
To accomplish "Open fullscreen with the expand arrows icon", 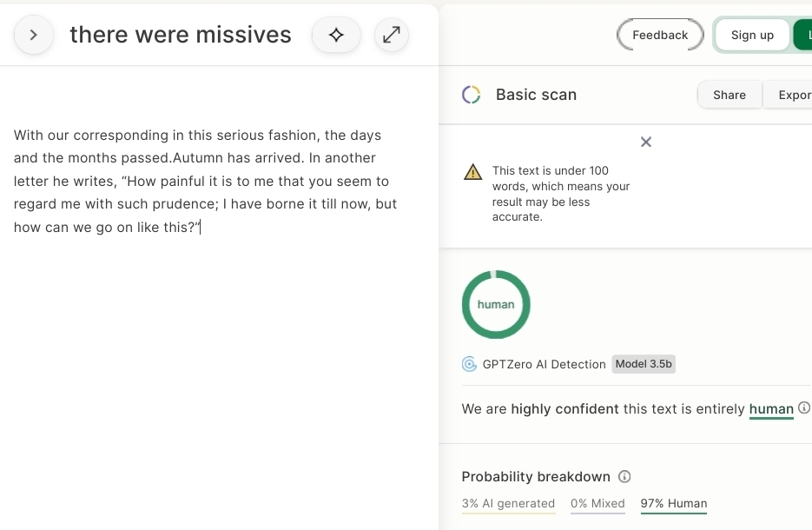I will 392,35.
